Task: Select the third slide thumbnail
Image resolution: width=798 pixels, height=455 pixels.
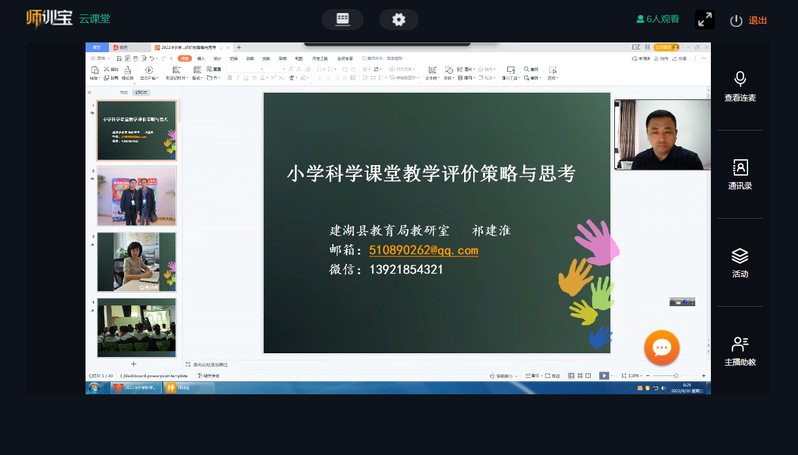Action: (x=136, y=261)
